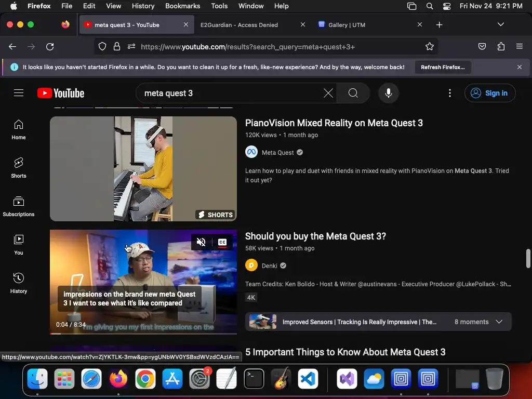Expand the 8 moments chapter list
The image size is (532, 399).
click(x=499, y=322)
